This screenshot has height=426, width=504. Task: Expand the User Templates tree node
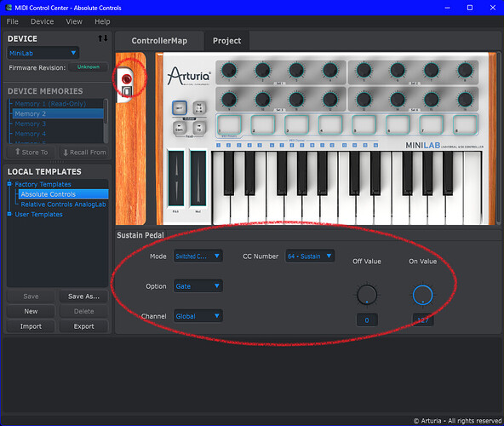tap(9, 214)
